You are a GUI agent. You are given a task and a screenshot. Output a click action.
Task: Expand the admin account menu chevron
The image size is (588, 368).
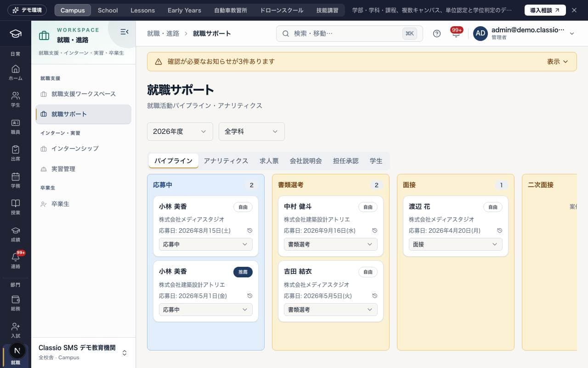572,34
